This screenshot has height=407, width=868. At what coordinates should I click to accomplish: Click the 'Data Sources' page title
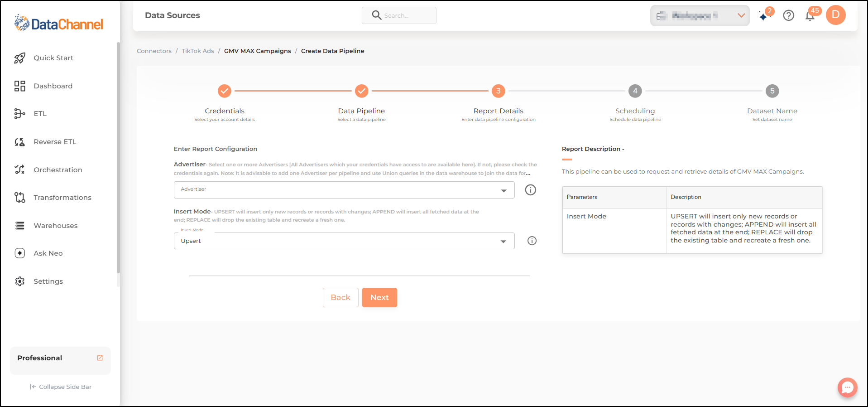click(173, 15)
